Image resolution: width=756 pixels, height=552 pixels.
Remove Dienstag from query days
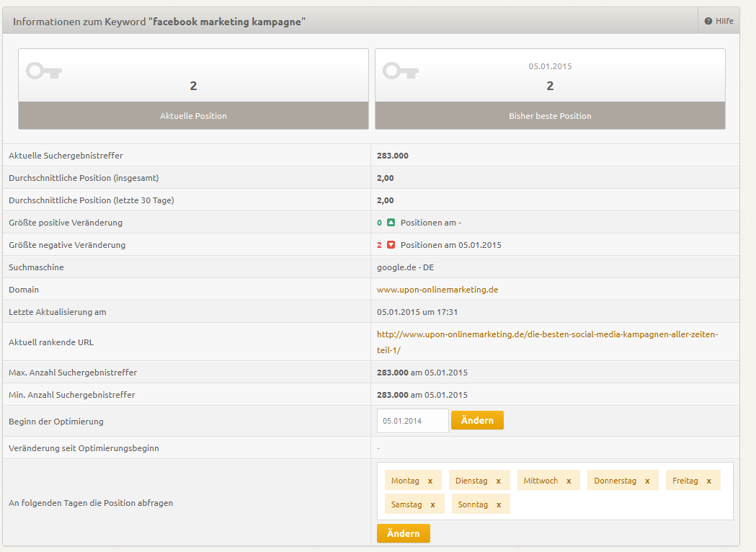498,481
